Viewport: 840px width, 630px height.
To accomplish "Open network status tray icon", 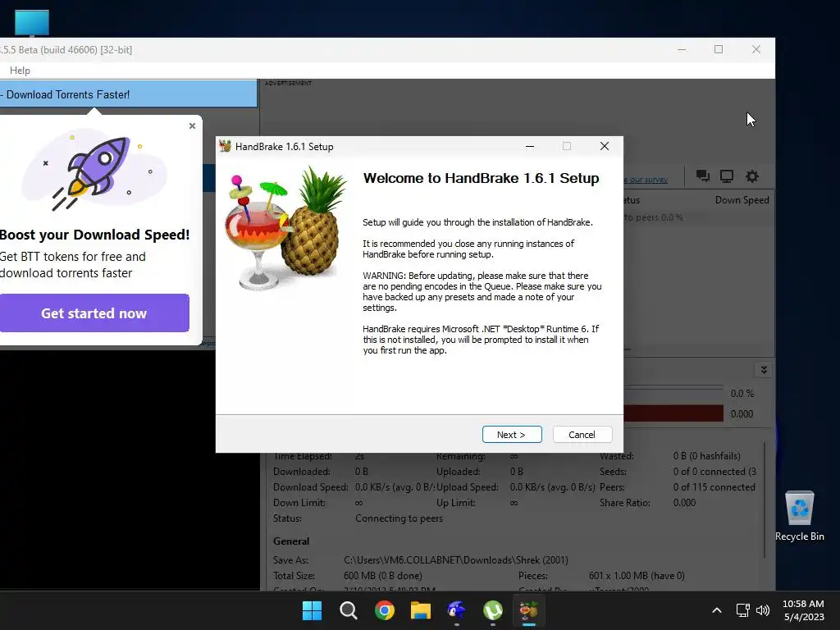I will (x=742, y=610).
